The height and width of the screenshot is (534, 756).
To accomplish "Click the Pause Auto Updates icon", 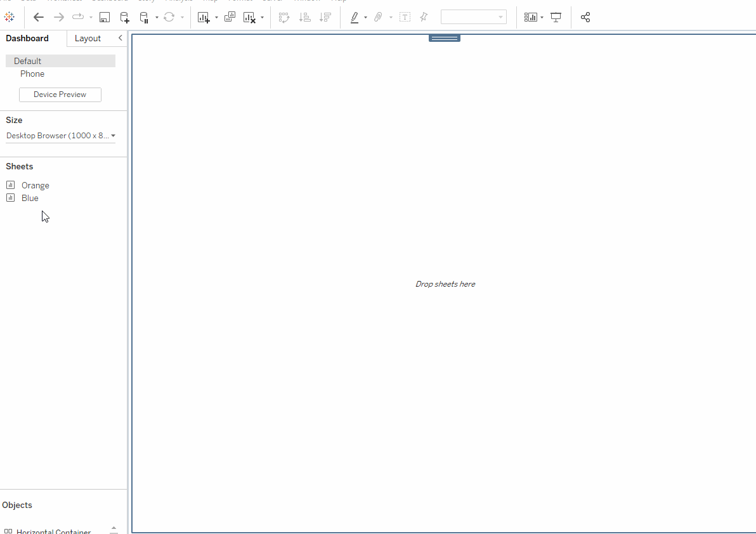I will point(145,17).
